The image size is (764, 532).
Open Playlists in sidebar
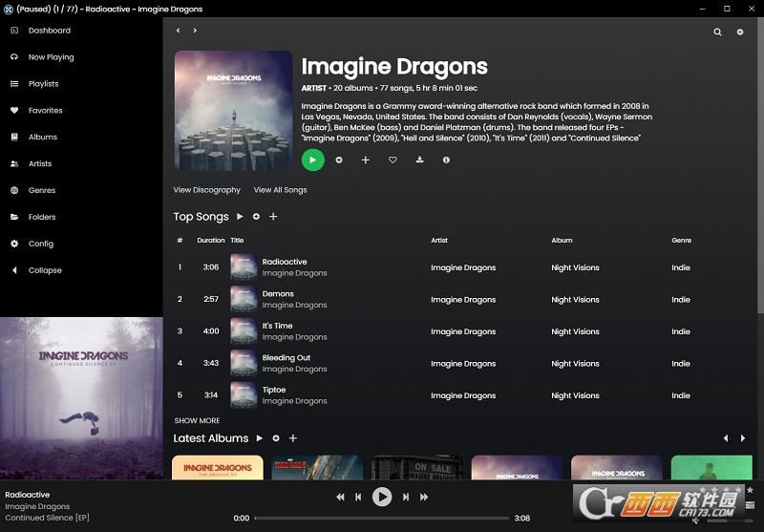[x=43, y=84]
